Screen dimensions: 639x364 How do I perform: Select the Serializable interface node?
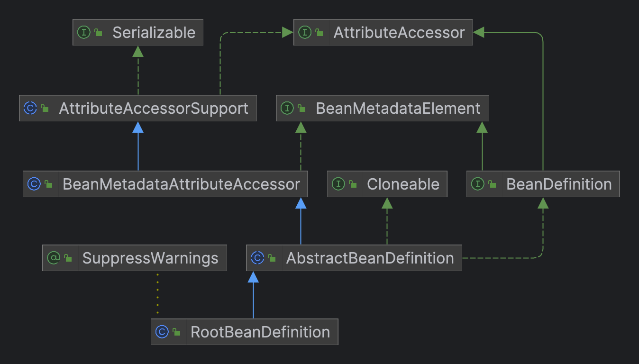(x=138, y=32)
